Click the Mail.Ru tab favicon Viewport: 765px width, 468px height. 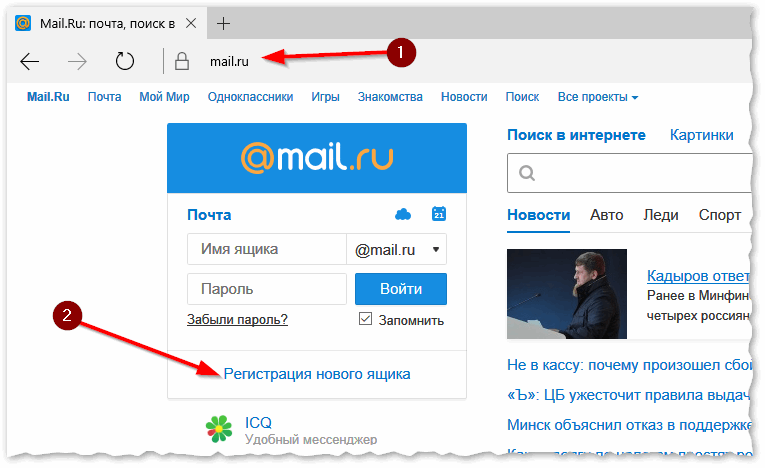click(x=23, y=23)
